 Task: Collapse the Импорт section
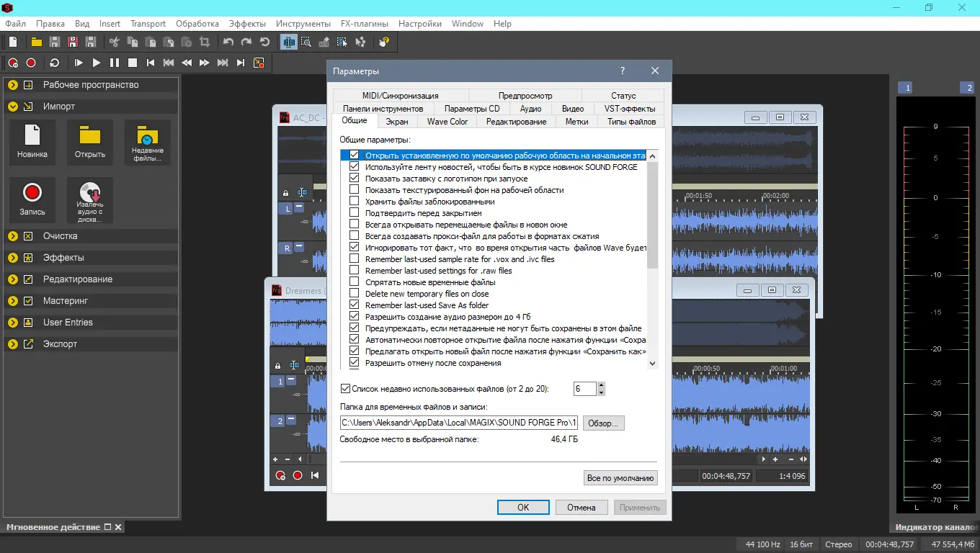[x=13, y=107]
